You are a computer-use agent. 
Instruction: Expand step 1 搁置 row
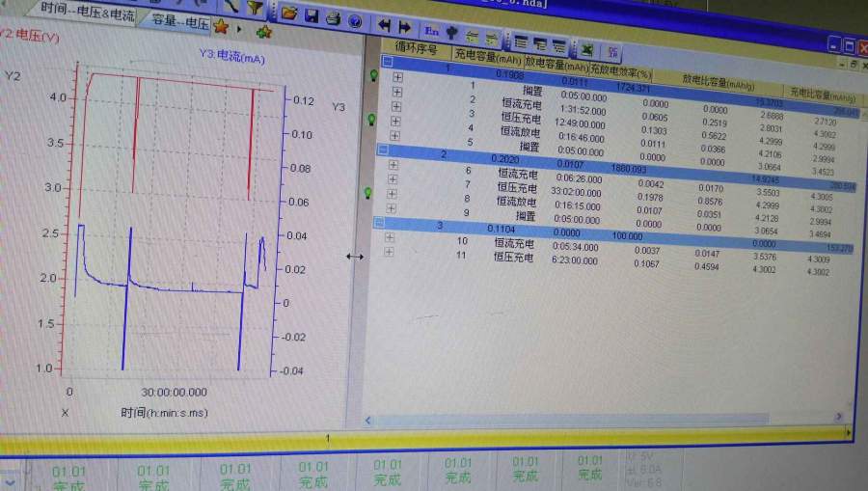click(x=397, y=77)
